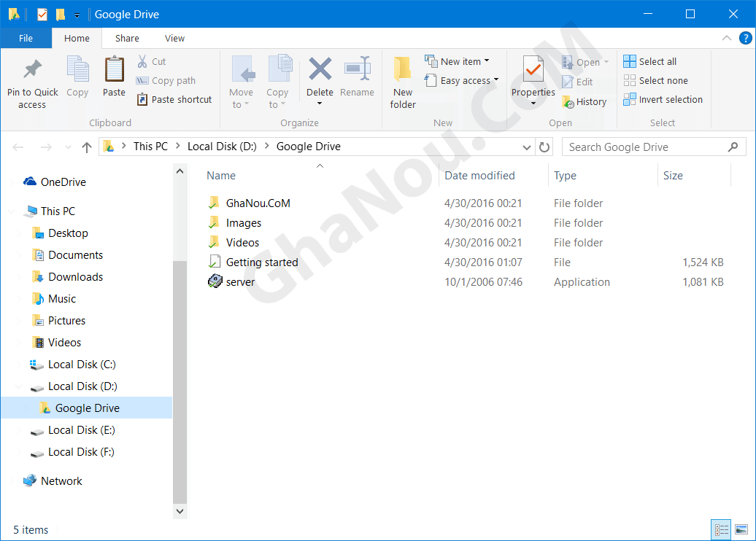This screenshot has width=756, height=541.
Task: Open file History
Action: coord(584,101)
